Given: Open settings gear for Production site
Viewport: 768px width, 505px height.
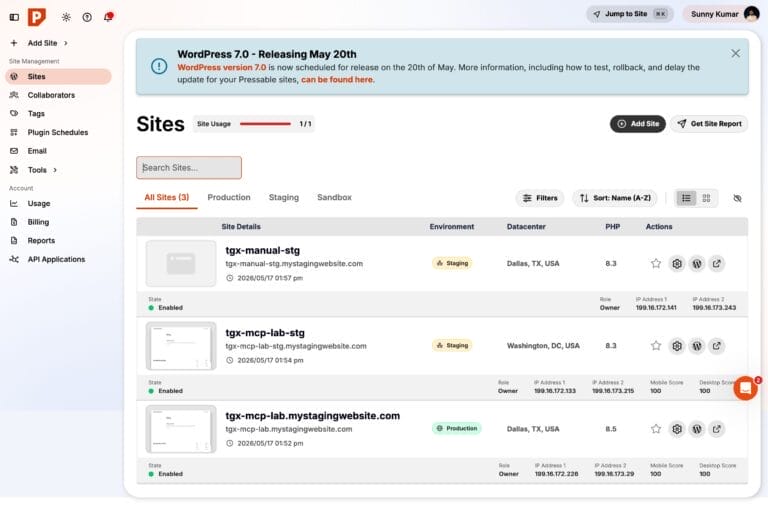Looking at the screenshot, I should coord(677,429).
